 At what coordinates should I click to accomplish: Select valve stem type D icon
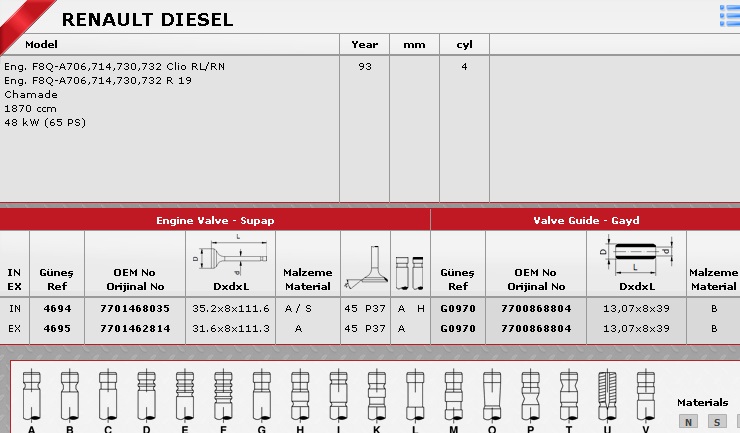click(x=146, y=395)
